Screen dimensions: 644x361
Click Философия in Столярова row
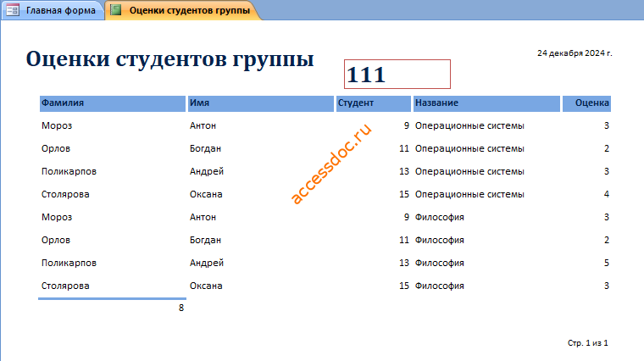(440, 286)
